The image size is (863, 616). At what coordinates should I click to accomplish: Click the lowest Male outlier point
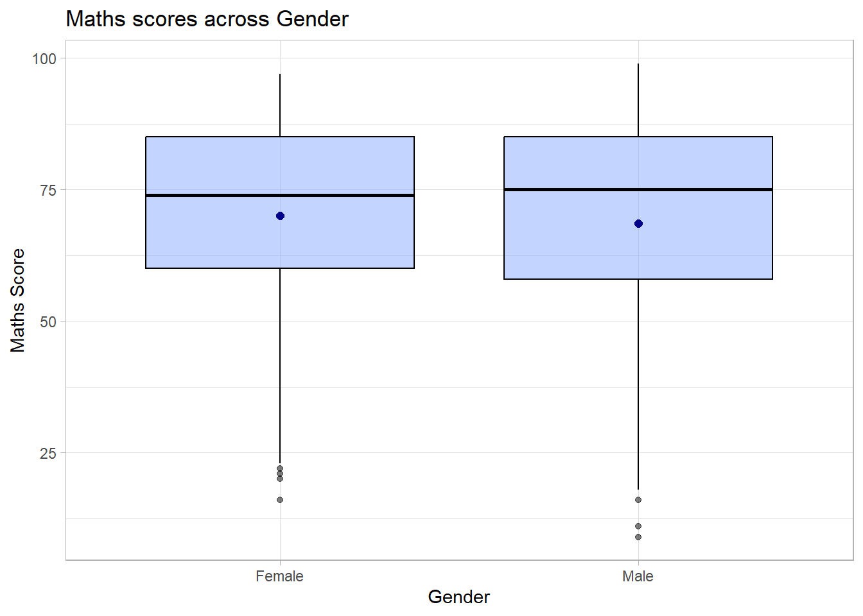click(x=638, y=537)
